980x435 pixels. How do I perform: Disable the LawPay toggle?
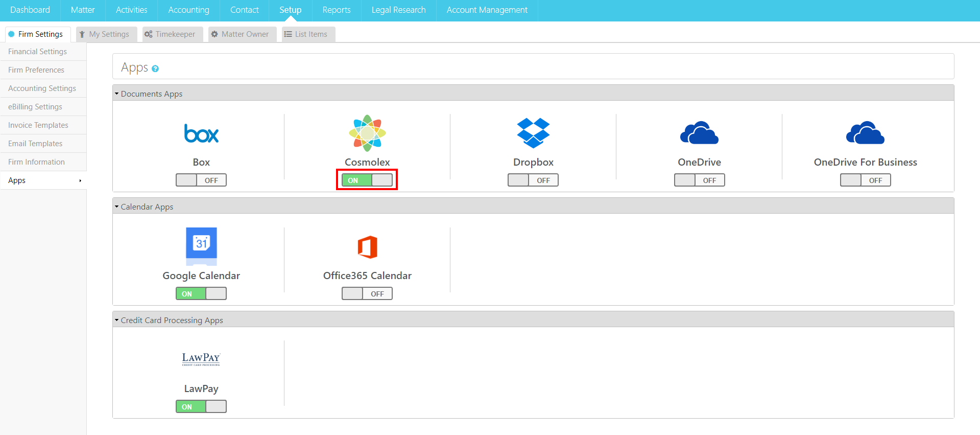201,406
